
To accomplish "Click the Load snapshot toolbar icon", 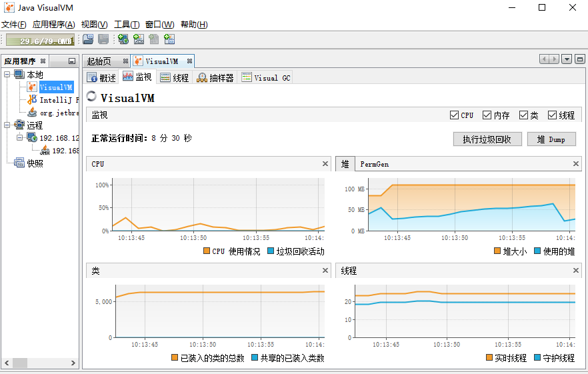I will pyautogui.click(x=88, y=39).
